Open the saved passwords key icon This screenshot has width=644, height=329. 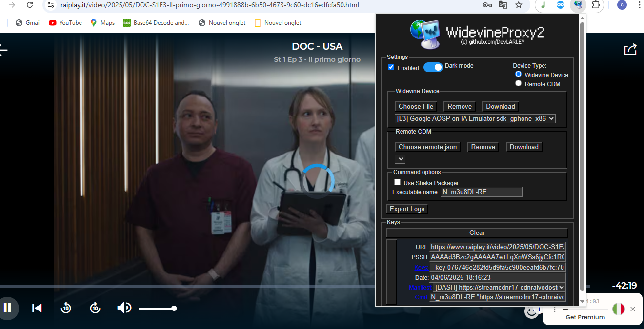pos(487,5)
